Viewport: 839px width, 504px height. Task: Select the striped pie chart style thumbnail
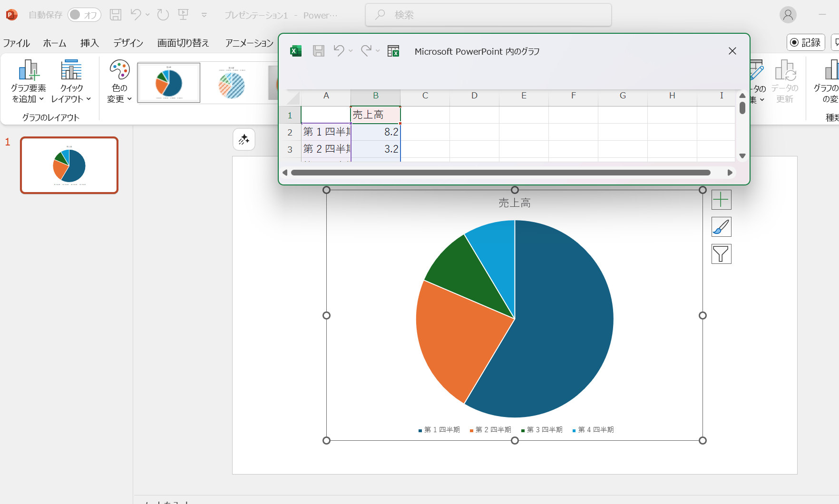coord(232,83)
